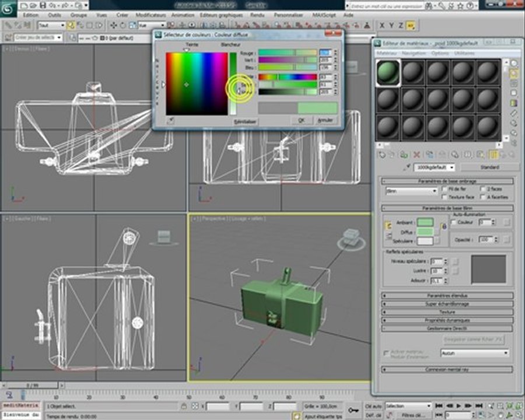Screen dimensions: 525x420
Task: Open the material name 1000kgdefault dropdown
Action: [x=434, y=167]
